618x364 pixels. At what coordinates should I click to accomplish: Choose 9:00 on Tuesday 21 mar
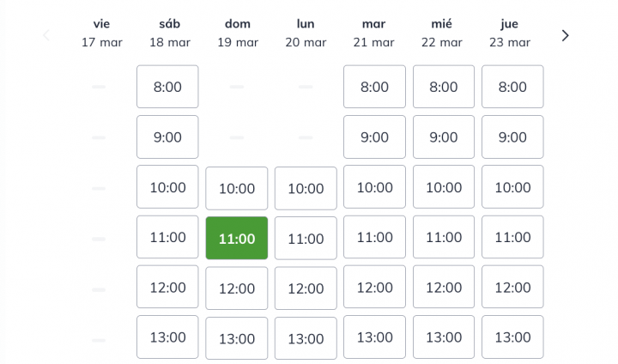(374, 136)
